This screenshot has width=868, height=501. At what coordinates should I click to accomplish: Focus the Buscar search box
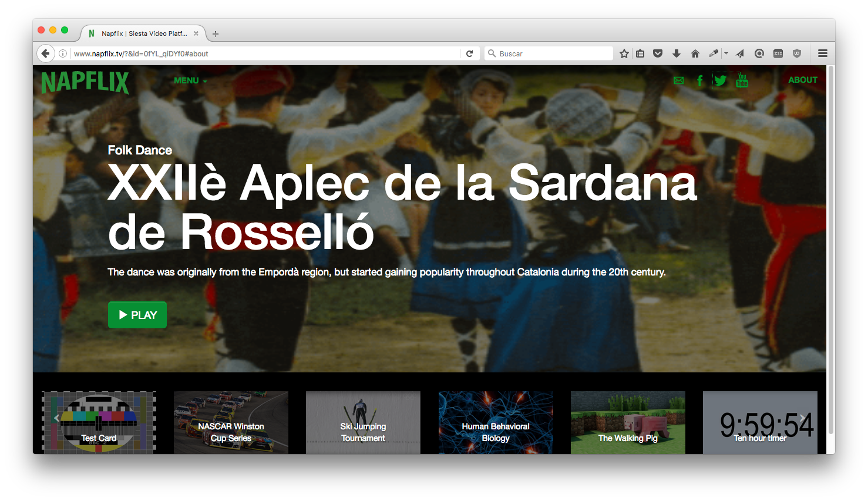pos(549,53)
